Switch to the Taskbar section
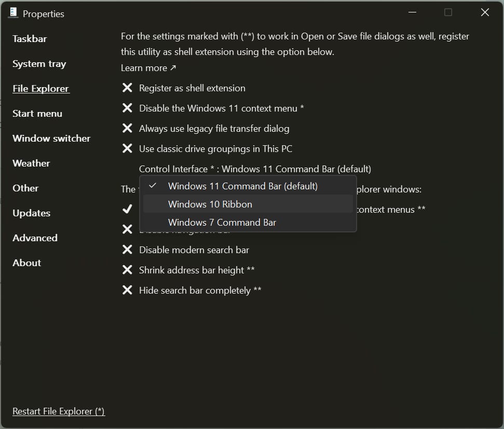504x429 pixels. pos(30,38)
